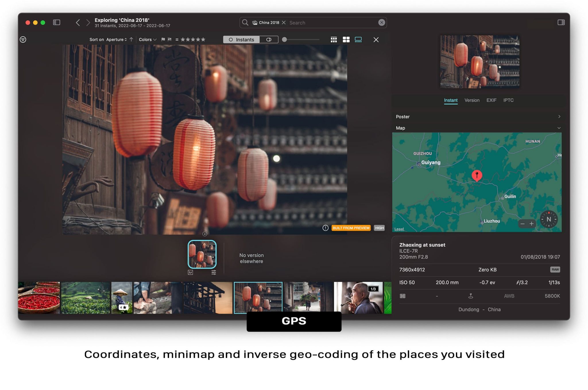Change the rating comparison equals operator
Image resolution: width=588 pixels, height=390 pixels.
[177, 40]
